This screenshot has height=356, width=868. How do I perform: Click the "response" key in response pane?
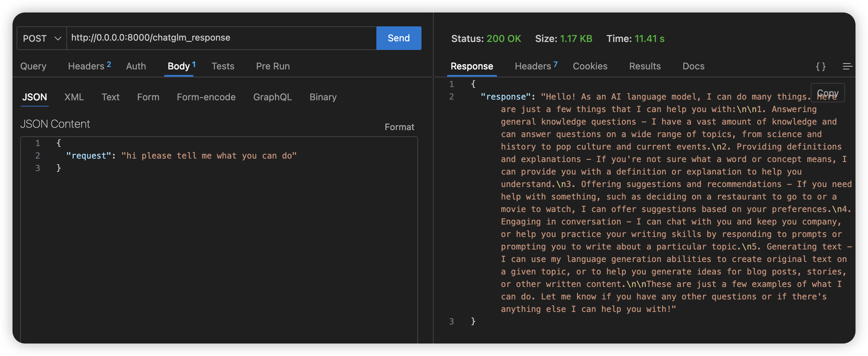coord(506,97)
